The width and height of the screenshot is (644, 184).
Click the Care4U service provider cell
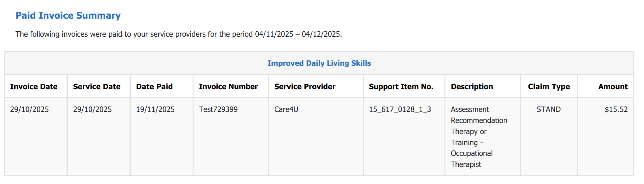[286, 109]
